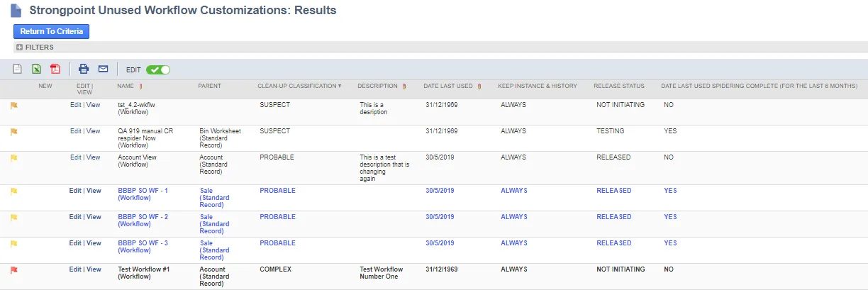
Task: Click 'Test Workflow Number One' description
Action: tap(381, 273)
